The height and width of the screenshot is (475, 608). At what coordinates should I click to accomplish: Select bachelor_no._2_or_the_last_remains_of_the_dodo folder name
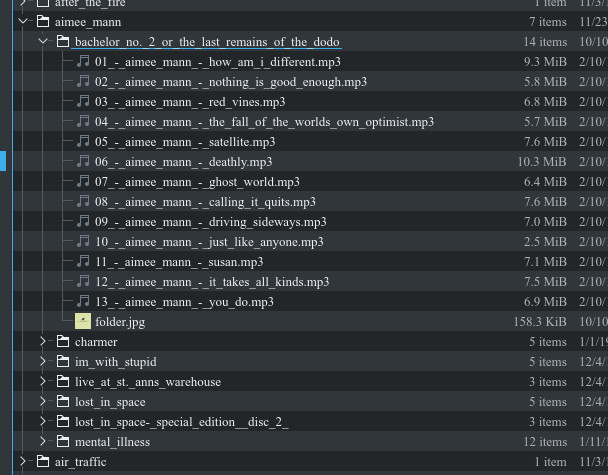pyautogui.click(x=207, y=42)
